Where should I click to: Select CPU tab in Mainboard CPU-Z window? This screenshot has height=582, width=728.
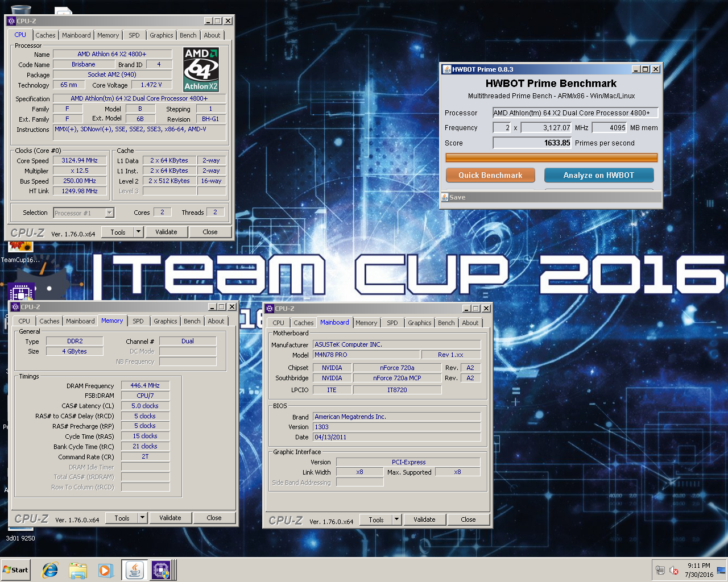tap(279, 323)
